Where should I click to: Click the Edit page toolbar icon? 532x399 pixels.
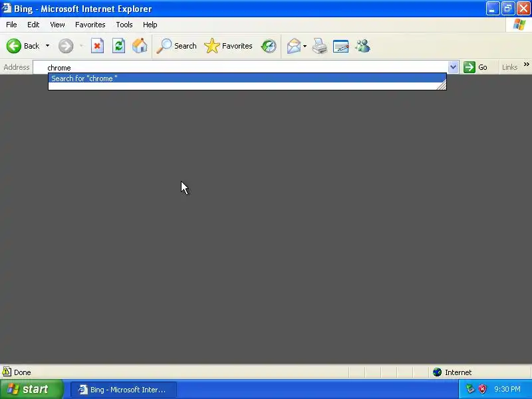point(341,46)
